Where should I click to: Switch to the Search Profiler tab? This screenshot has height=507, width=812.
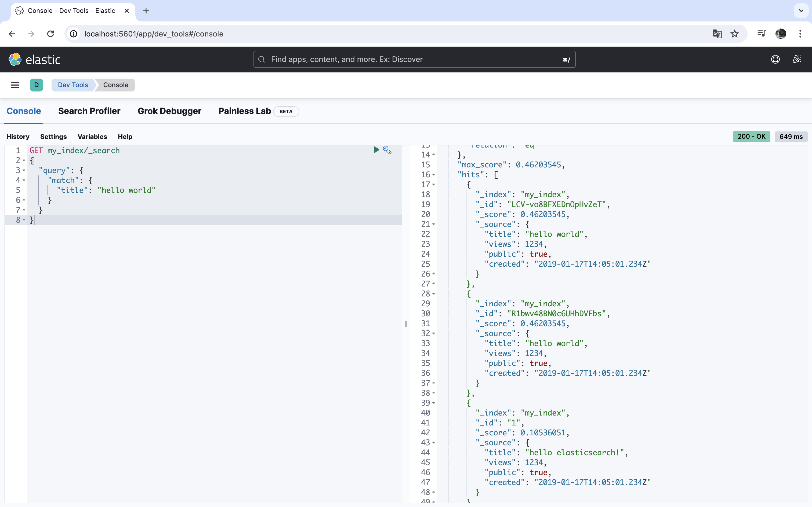point(89,111)
